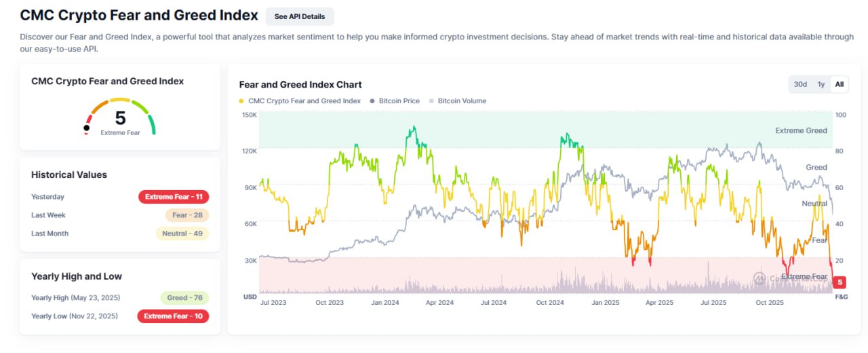Click the yellow Fear and Greed legend dot
Image resolution: width=868 pixels, height=353 pixels.
tap(242, 101)
